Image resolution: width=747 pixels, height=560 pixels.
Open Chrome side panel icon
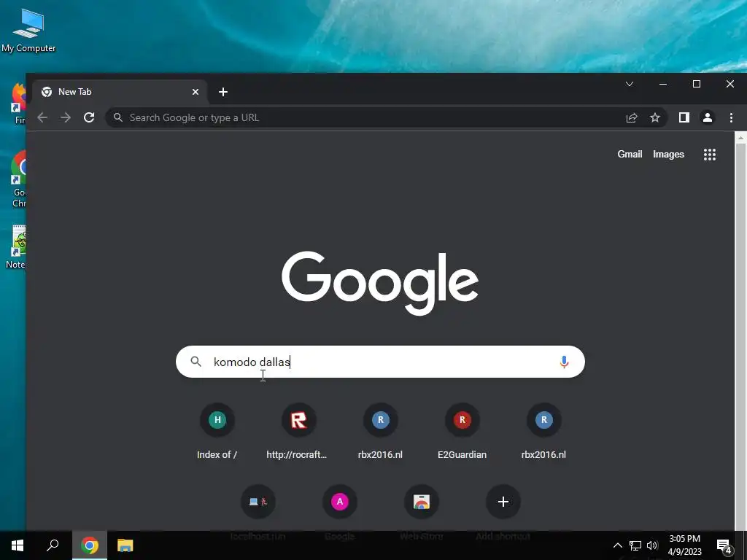point(684,117)
